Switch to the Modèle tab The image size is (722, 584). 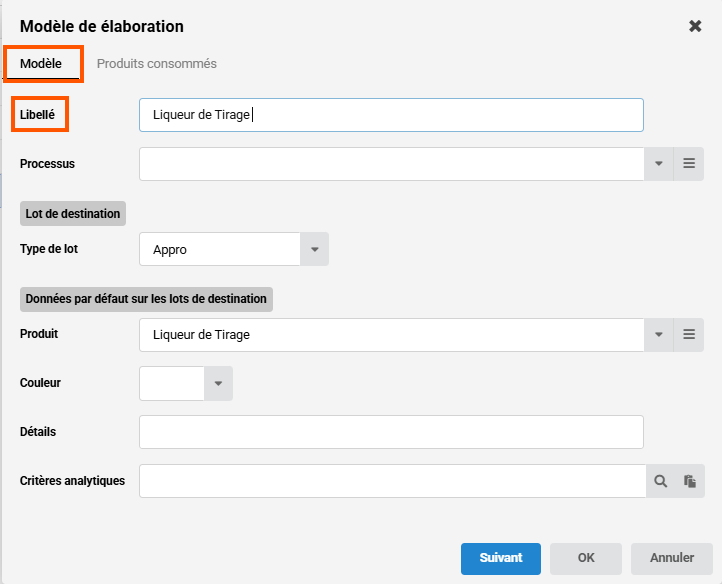[x=41, y=64]
